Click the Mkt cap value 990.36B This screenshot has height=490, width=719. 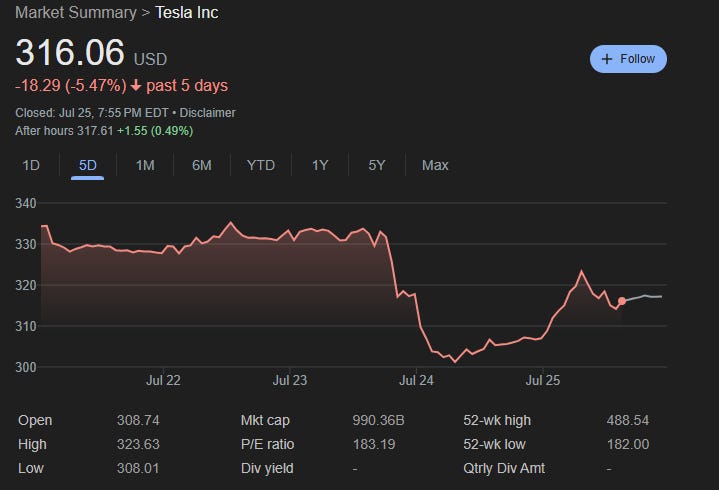[378, 420]
